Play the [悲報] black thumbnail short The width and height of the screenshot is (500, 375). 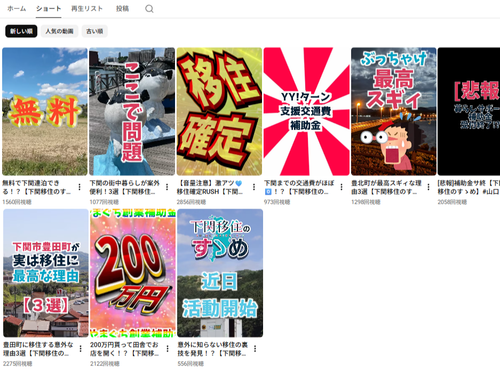tap(469, 111)
